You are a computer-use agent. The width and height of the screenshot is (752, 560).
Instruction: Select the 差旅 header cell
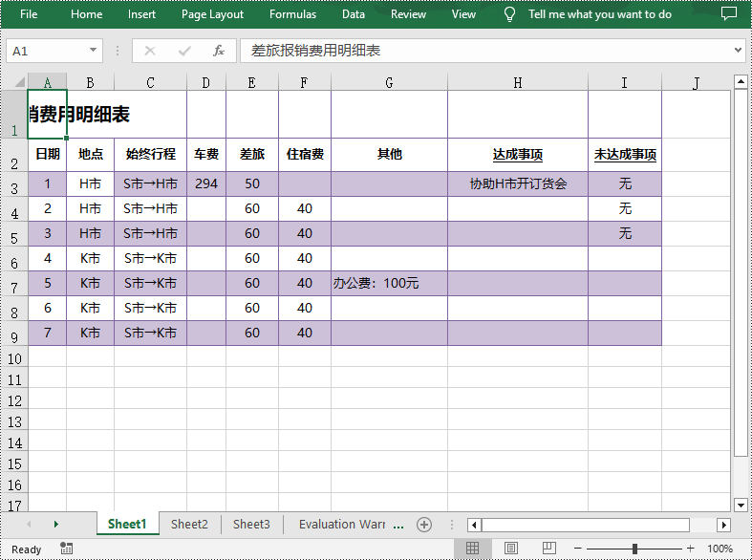point(252,155)
